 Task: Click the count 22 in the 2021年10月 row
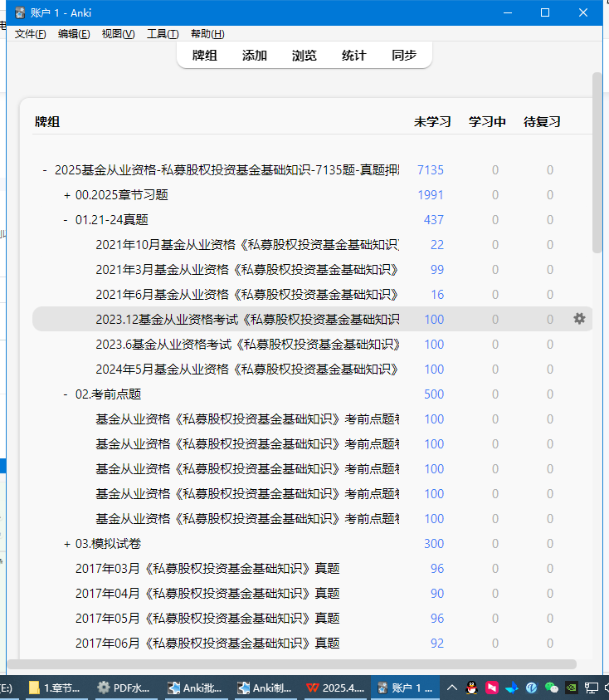(x=436, y=245)
